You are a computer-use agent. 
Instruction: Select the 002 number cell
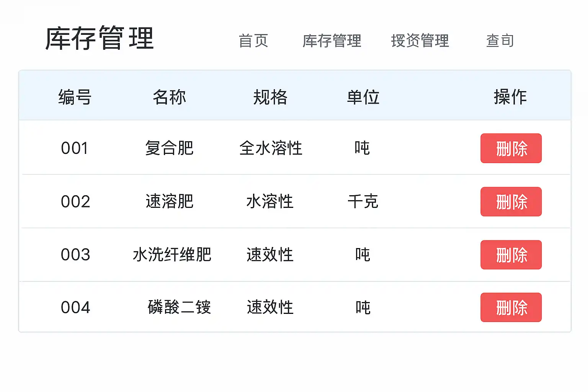pos(75,201)
